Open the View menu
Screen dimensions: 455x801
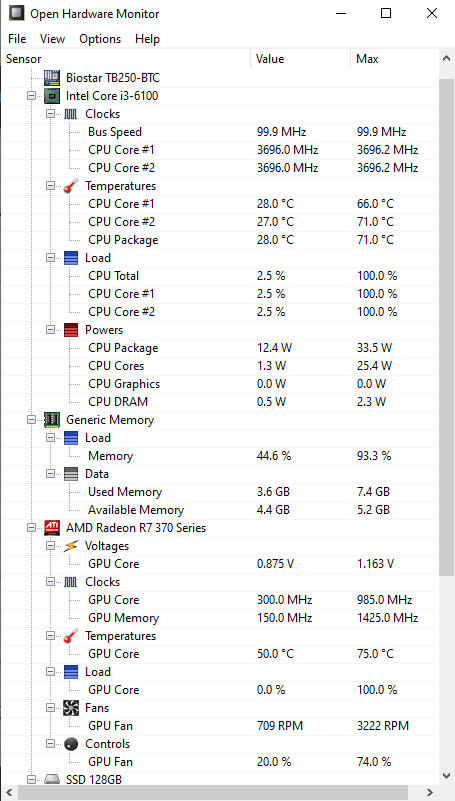[x=53, y=39]
